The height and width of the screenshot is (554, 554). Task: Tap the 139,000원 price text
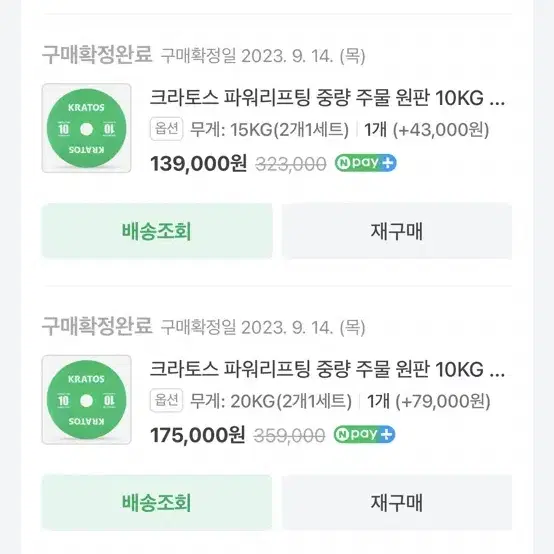(x=198, y=164)
